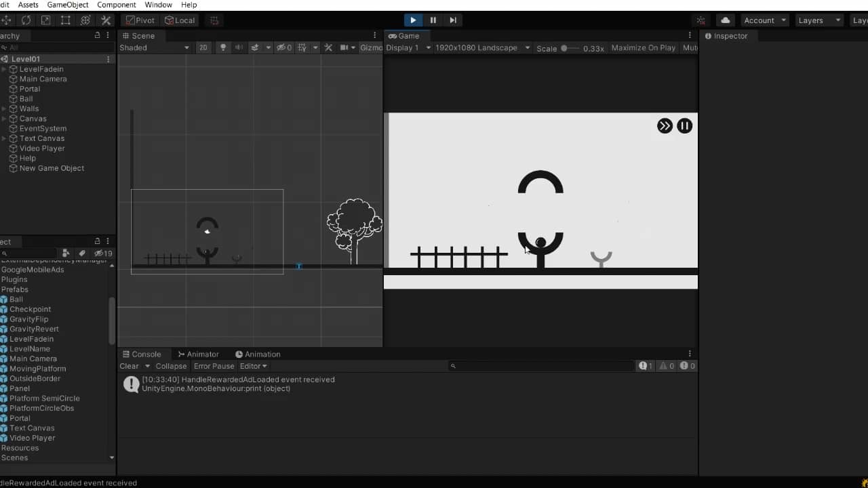Image resolution: width=868 pixels, height=488 pixels.
Task: Open the Component menu
Action: 117,5
